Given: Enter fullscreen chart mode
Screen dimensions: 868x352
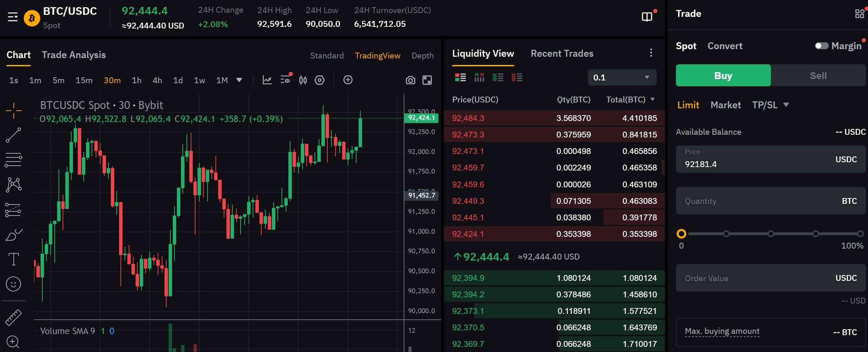Looking at the screenshot, I should (x=428, y=80).
